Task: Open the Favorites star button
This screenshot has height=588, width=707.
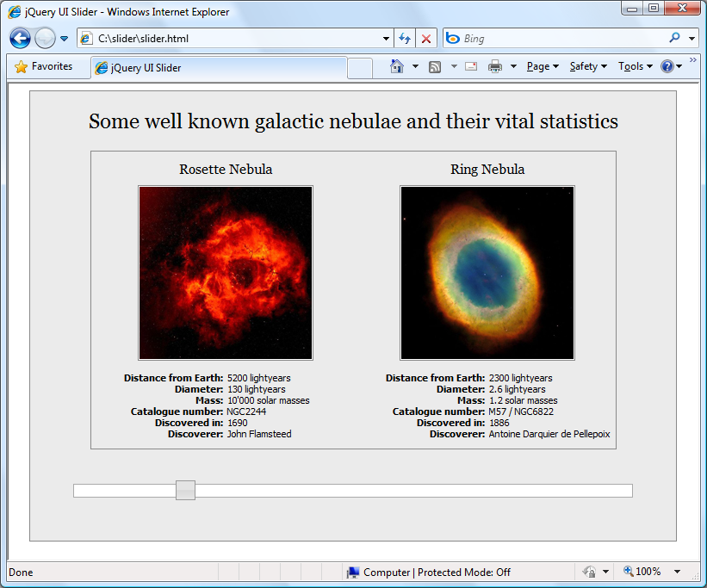Action: [44, 67]
